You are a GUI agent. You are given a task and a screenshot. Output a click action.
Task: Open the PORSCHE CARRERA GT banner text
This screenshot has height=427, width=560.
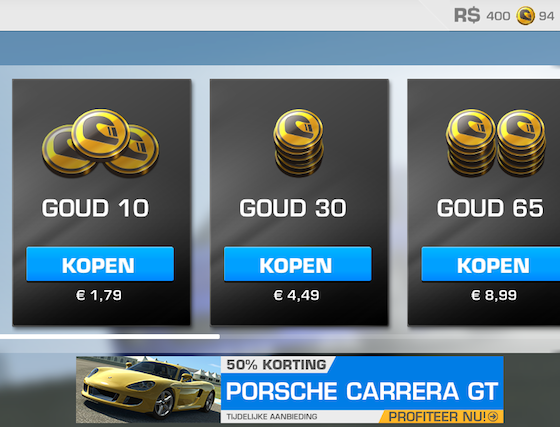click(x=362, y=391)
